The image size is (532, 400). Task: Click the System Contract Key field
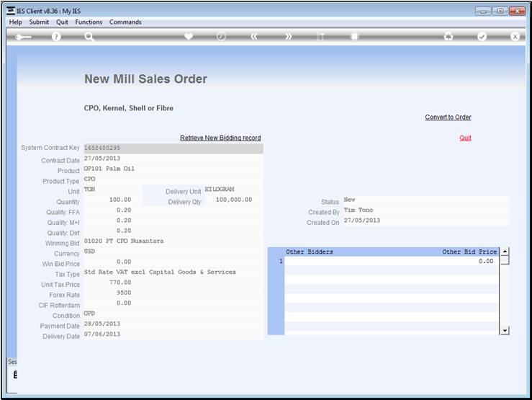pos(173,148)
